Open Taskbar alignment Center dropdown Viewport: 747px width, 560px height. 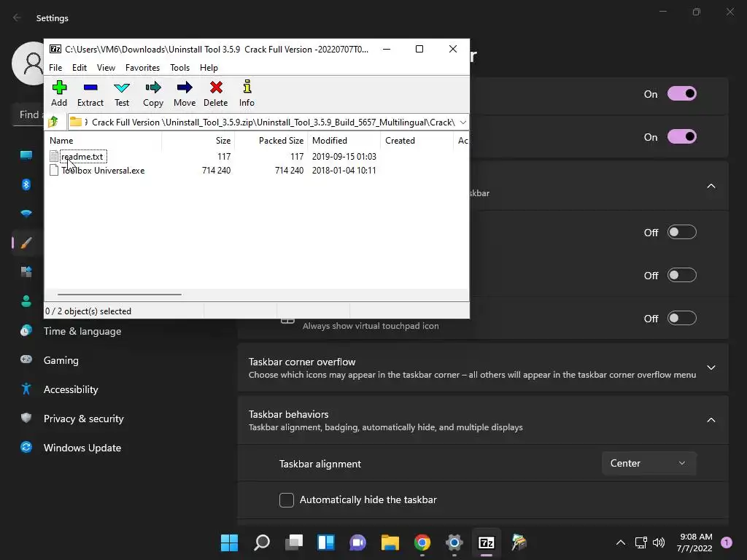pyautogui.click(x=649, y=463)
